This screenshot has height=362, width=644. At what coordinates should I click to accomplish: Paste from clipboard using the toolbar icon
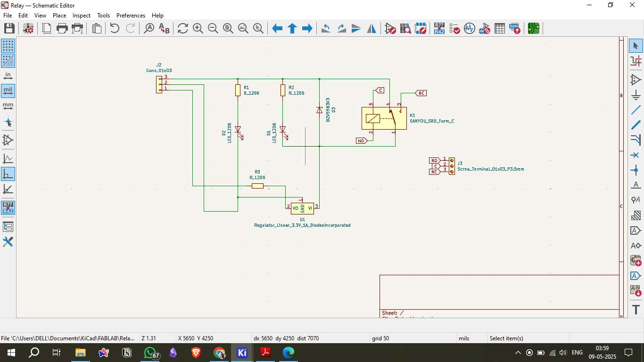97,28
